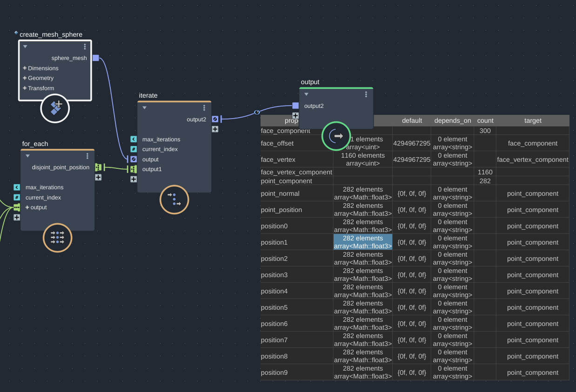Click the output node's output2 input port
This screenshot has width=576, height=392.
[x=295, y=106]
